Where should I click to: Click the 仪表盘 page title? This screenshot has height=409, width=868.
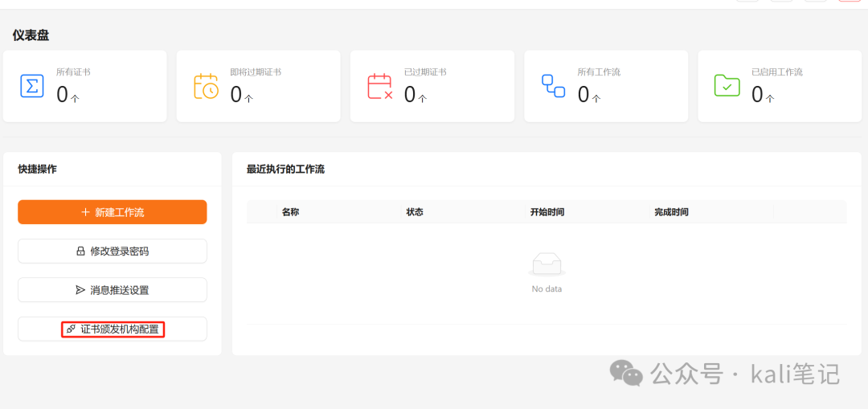31,36
